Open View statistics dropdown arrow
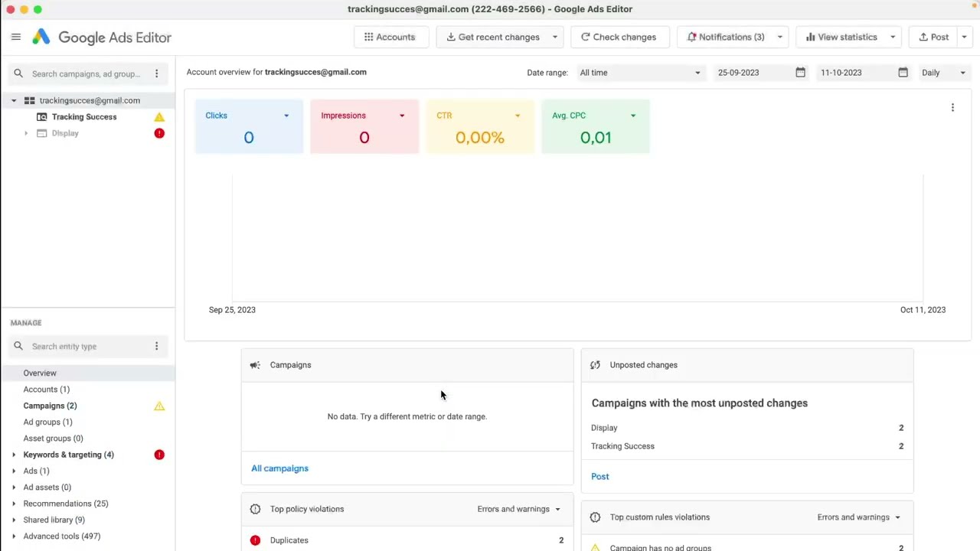 (893, 37)
